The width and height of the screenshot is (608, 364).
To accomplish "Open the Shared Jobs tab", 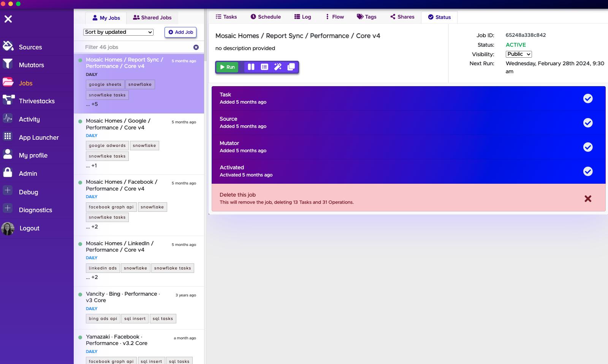I will pos(152,18).
